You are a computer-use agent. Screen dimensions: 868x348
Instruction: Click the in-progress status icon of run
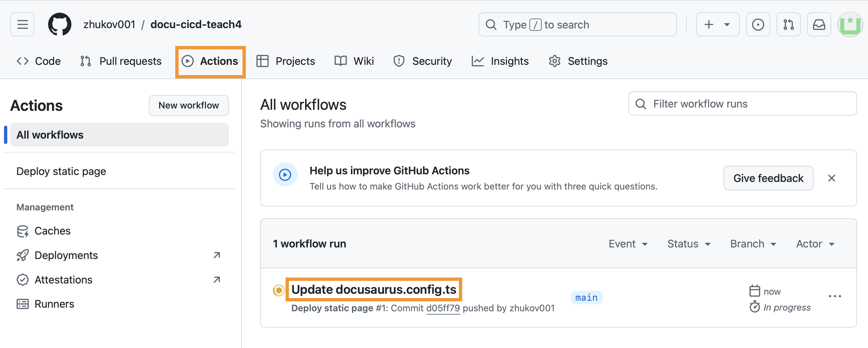coord(279,290)
